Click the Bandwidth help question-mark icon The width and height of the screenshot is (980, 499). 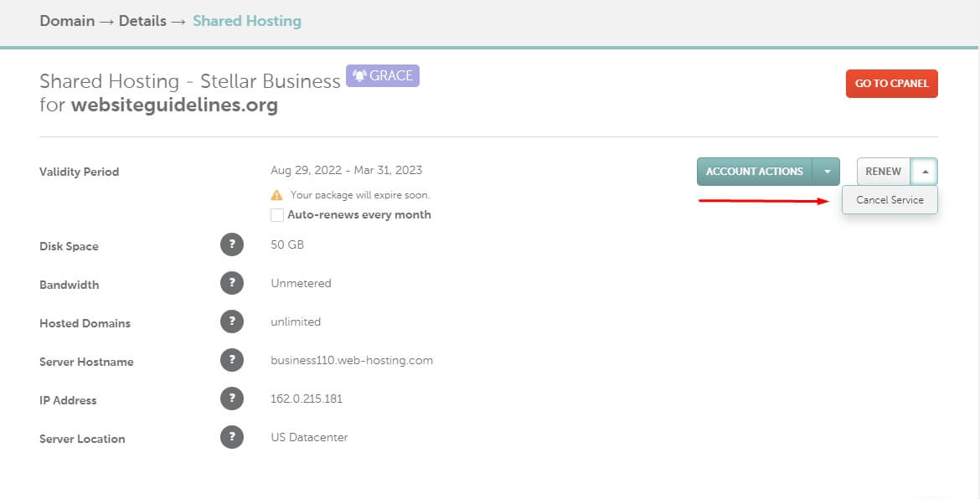(x=232, y=284)
